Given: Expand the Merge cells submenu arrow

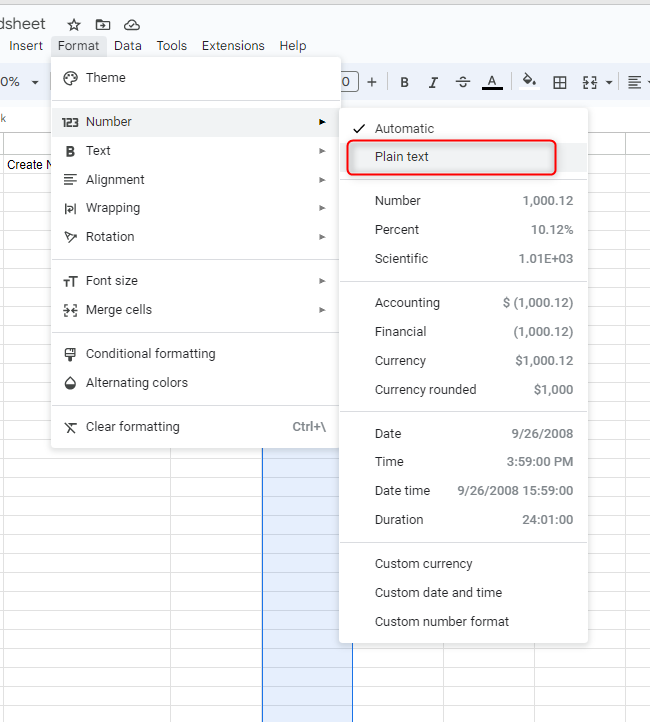Looking at the screenshot, I should pyautogui.click(x=322, y=310).
